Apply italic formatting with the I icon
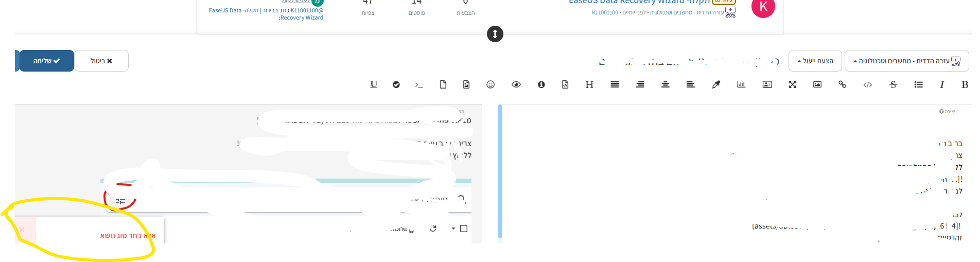 [942, 84]
